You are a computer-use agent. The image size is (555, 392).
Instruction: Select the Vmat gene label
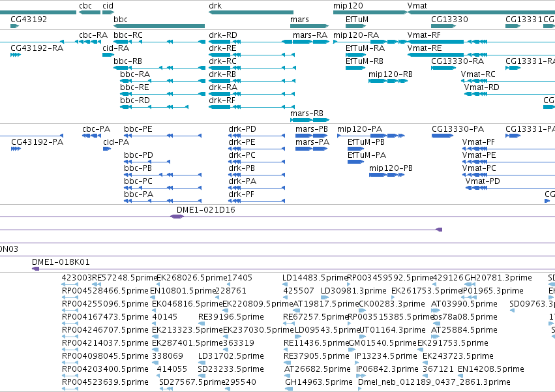tap(417, 6)
